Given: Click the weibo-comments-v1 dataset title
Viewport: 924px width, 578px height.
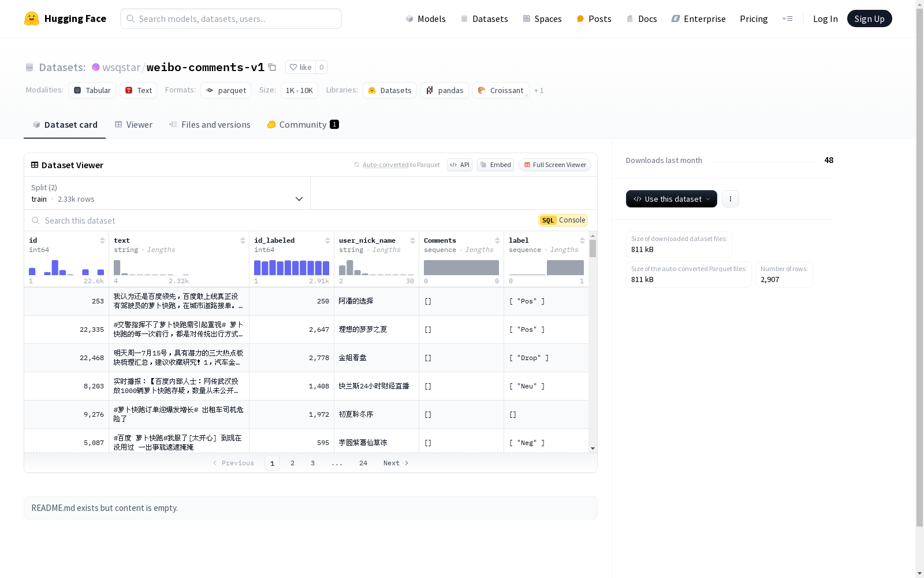Looking at the screenshot, I should click(x=206, y=67).
